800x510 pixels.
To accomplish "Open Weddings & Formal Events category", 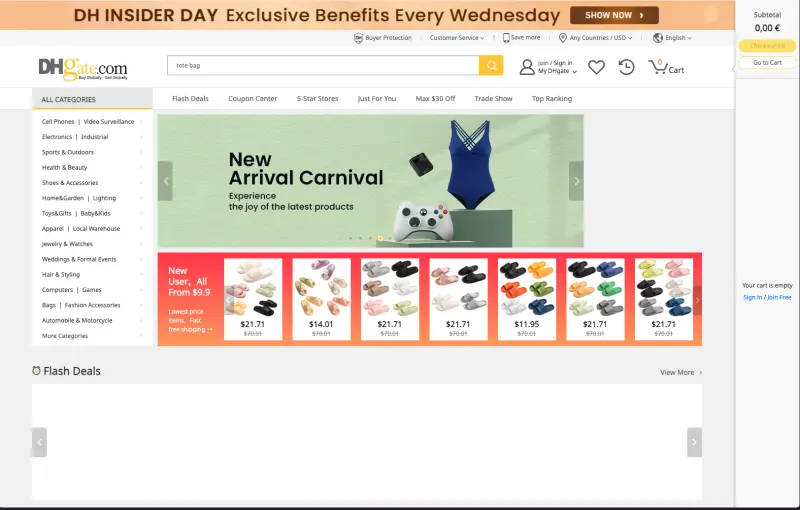I will [x=79, y=260].
